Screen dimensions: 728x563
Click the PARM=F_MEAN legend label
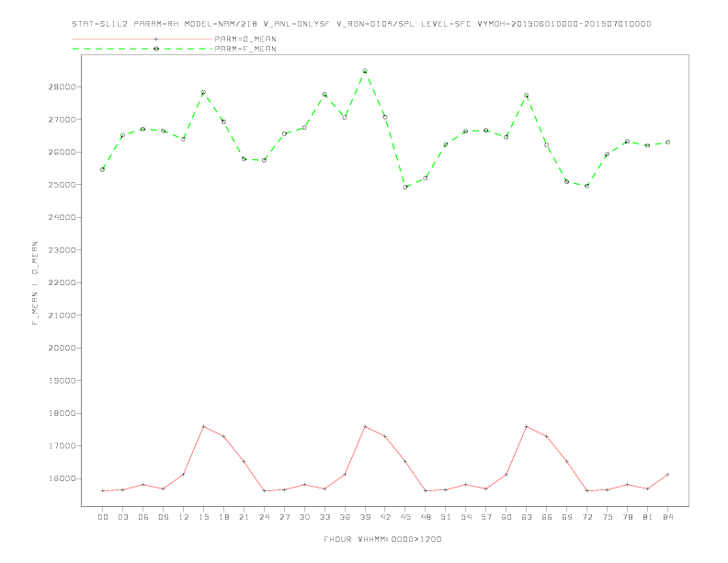(245, 49)
